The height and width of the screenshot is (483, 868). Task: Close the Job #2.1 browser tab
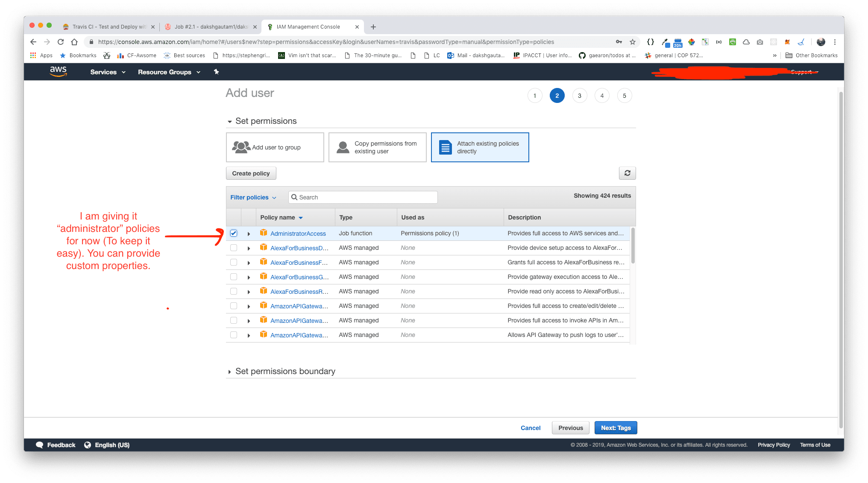(x=255, y=27)
